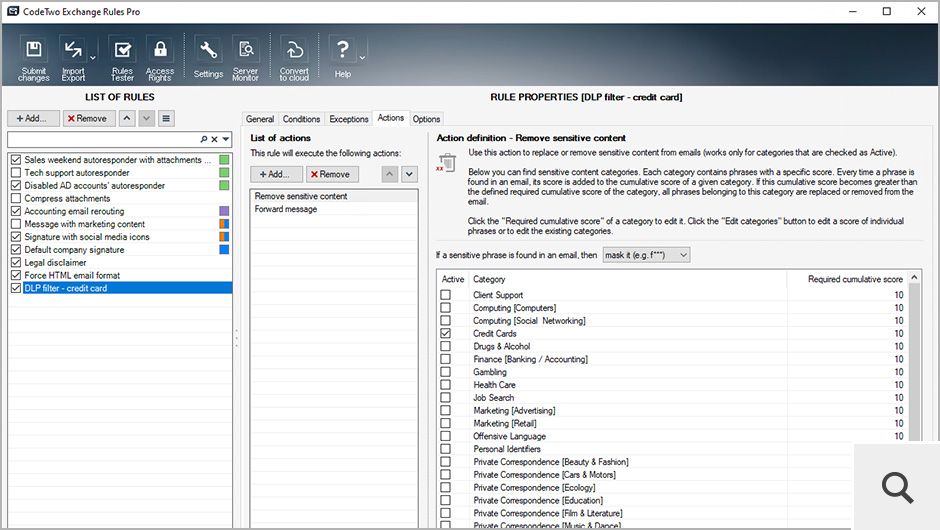Click the Submit changes toolbar icon
Viewport: 940px width, 530px height.
(x=34, y=58)
